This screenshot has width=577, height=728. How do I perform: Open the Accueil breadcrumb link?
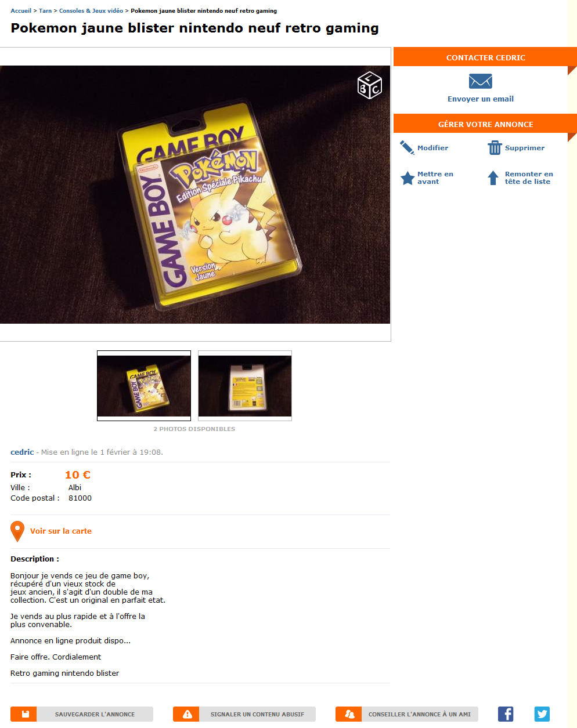pyautogui.click(x=21, y=10)
